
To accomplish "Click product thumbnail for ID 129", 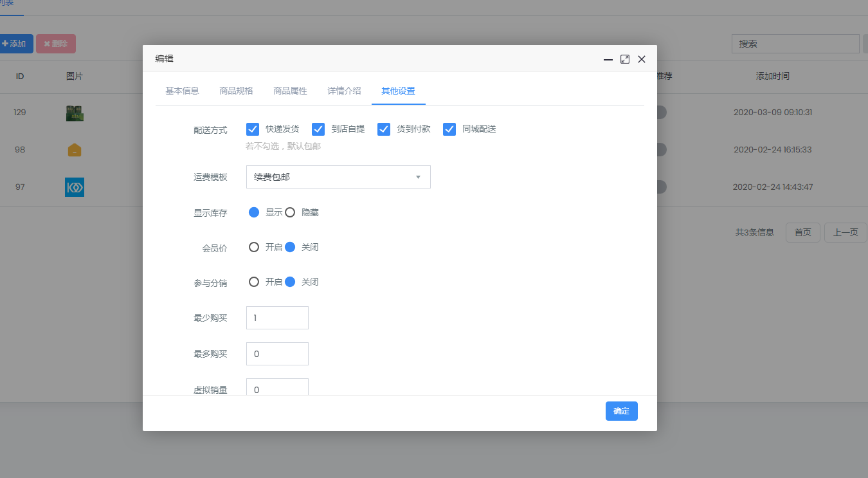I will [x=75, y=113].
